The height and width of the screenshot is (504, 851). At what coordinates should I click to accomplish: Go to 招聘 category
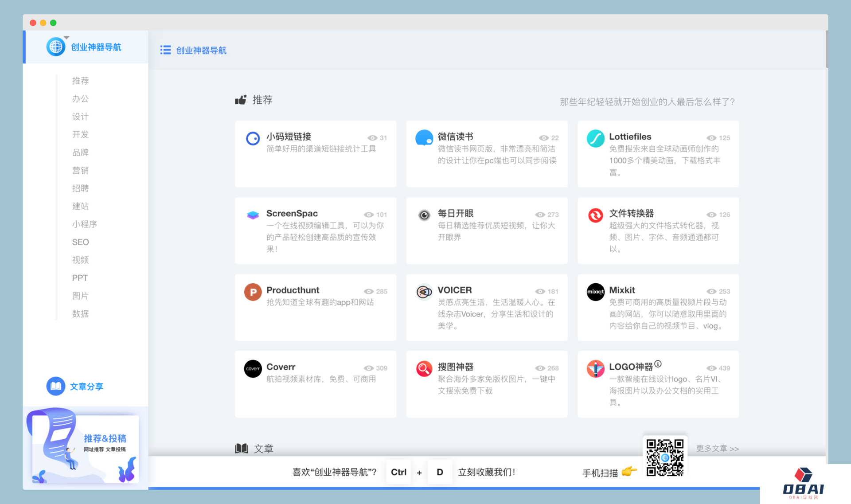click(80, 188)
